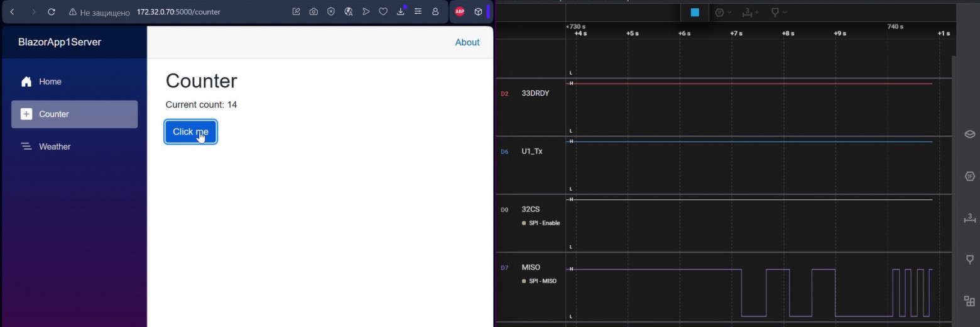Click the 'Current count: 14' text

[x=201, y=105]
